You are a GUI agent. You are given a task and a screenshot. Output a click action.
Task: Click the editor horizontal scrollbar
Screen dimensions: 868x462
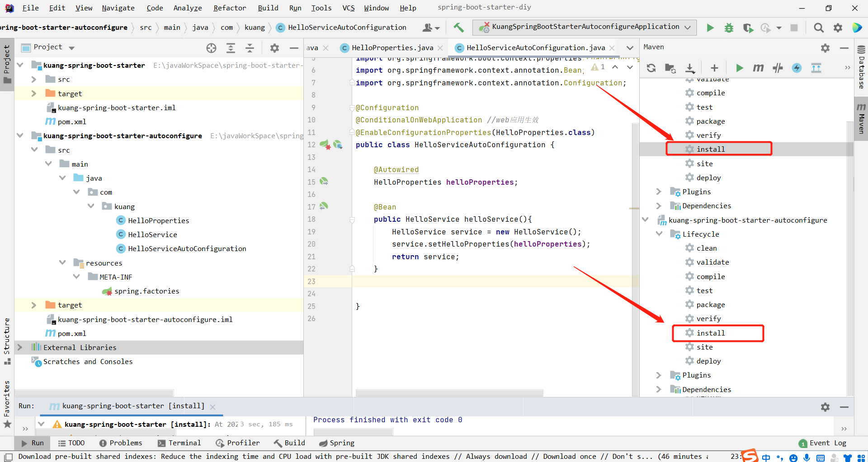[449, 393]
